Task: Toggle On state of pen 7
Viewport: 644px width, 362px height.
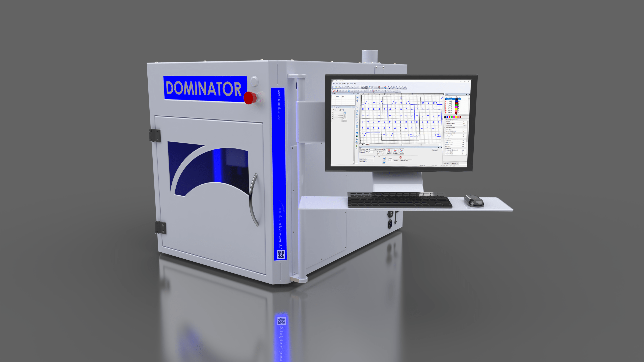Action: pos(459,113)
